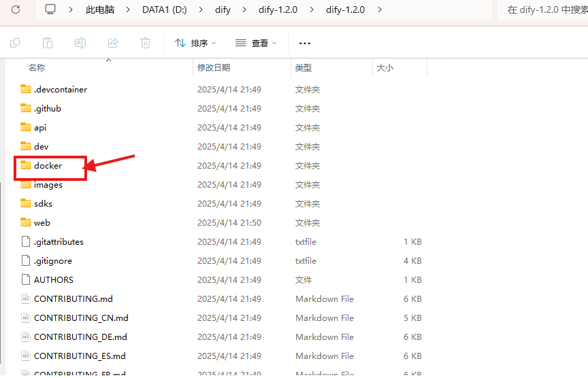Open the three-dots More options menu

click(x=304, y=44)
